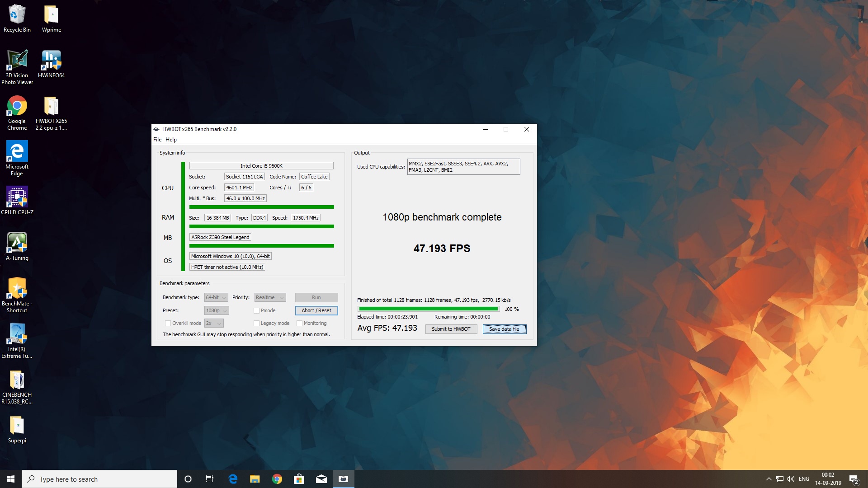Open Chrome from the taskbar
The height and width of the screenshot is (488, 868).
tap(277, 479)
